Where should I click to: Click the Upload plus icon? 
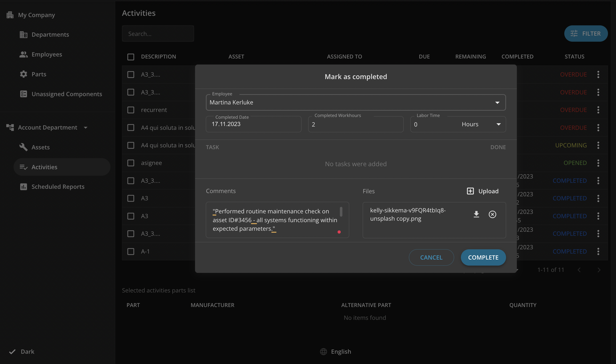point(470,191)
